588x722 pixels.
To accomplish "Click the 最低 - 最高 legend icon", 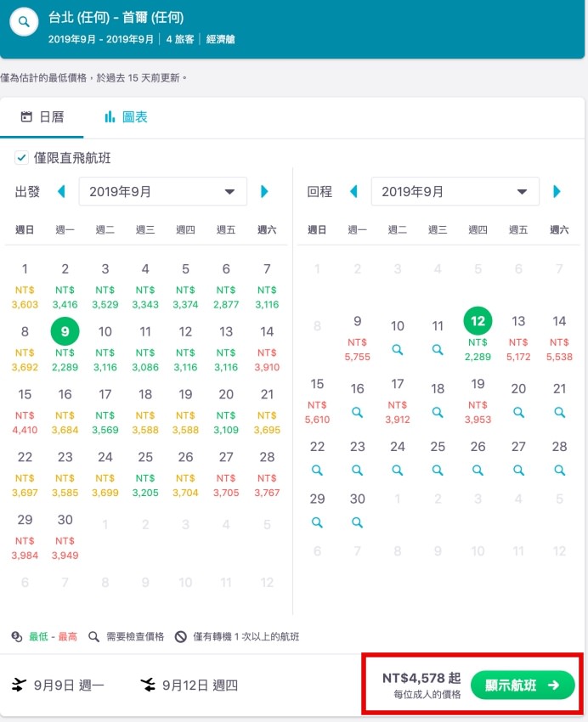I will tap(17, 636).
